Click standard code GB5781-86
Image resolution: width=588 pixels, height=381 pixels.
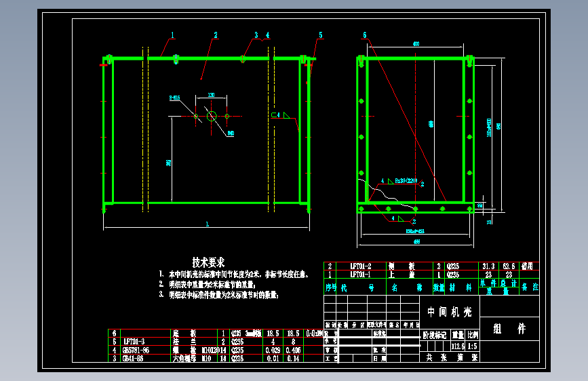tap(136, 350)
